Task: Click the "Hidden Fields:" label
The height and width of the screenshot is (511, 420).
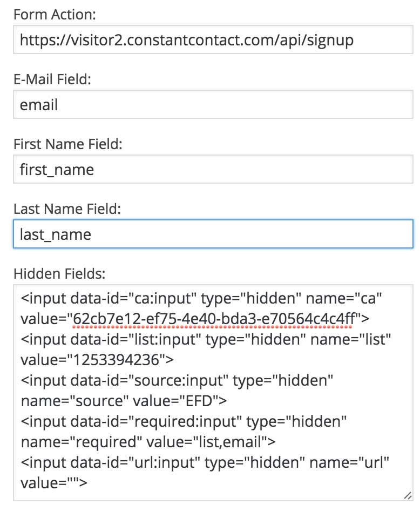Action: (59, 273)
